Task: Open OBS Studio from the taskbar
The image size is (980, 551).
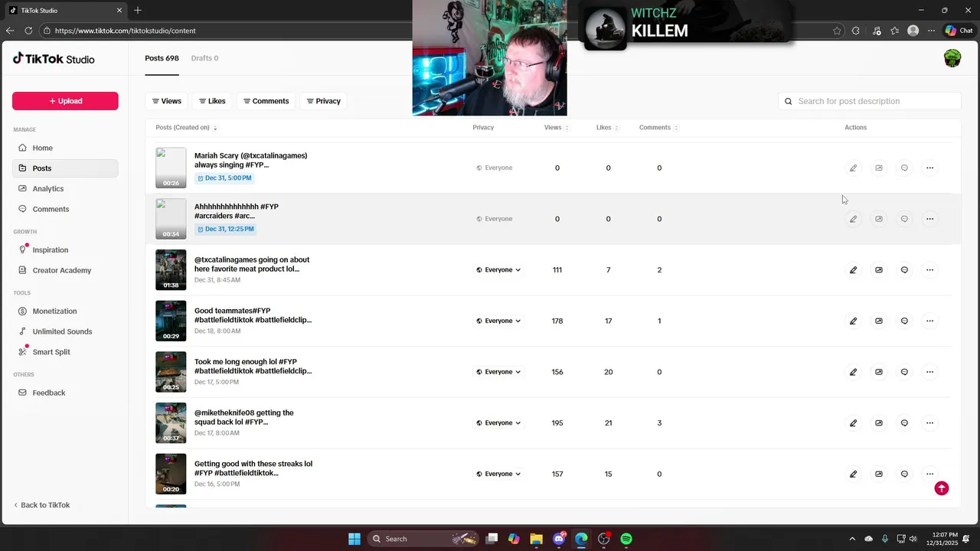Action: (603, 539)
